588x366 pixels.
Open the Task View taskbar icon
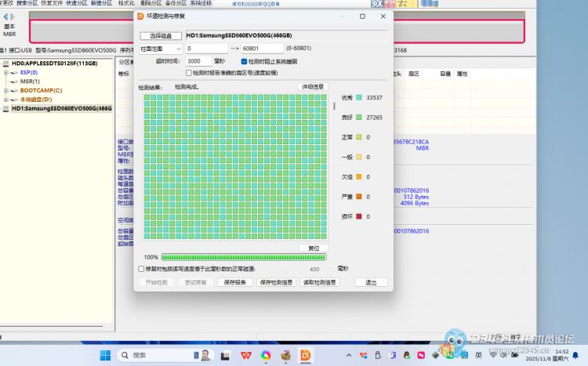225,356
